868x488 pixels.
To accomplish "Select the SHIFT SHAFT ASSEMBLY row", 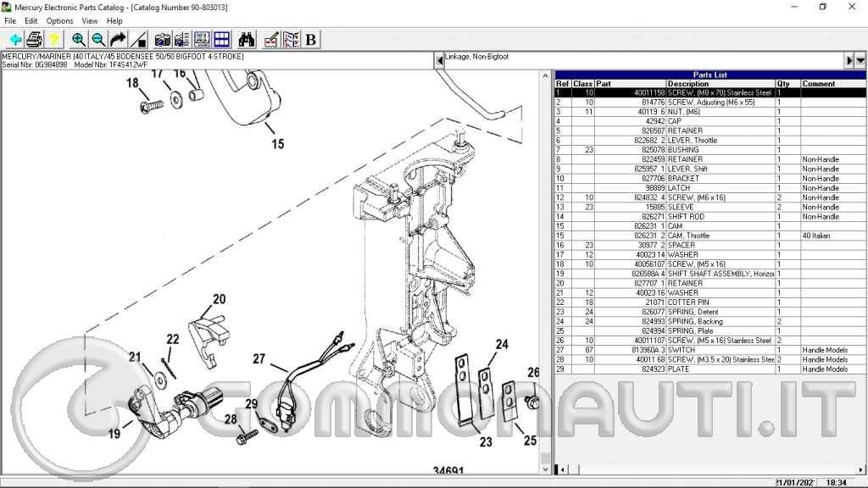I will pos(710,274).
